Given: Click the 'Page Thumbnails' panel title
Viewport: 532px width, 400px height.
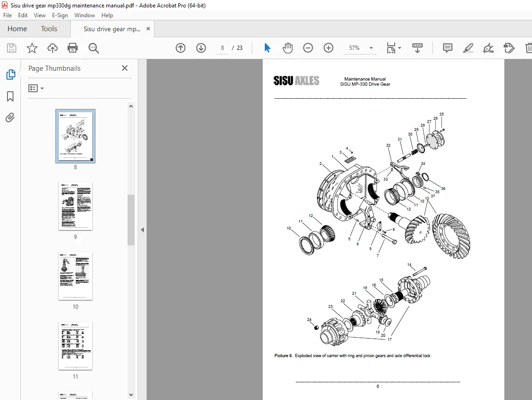Looking at the screenshot, I should [x=54, y=68].
